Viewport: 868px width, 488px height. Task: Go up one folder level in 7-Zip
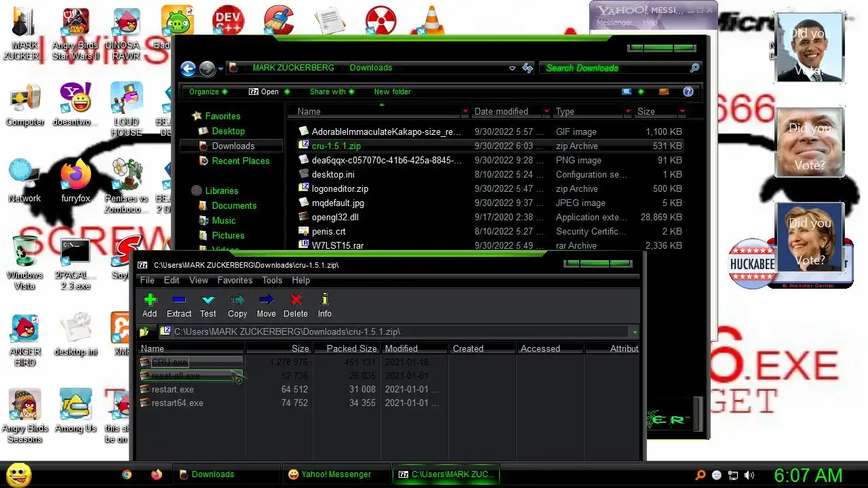point(144,332)
